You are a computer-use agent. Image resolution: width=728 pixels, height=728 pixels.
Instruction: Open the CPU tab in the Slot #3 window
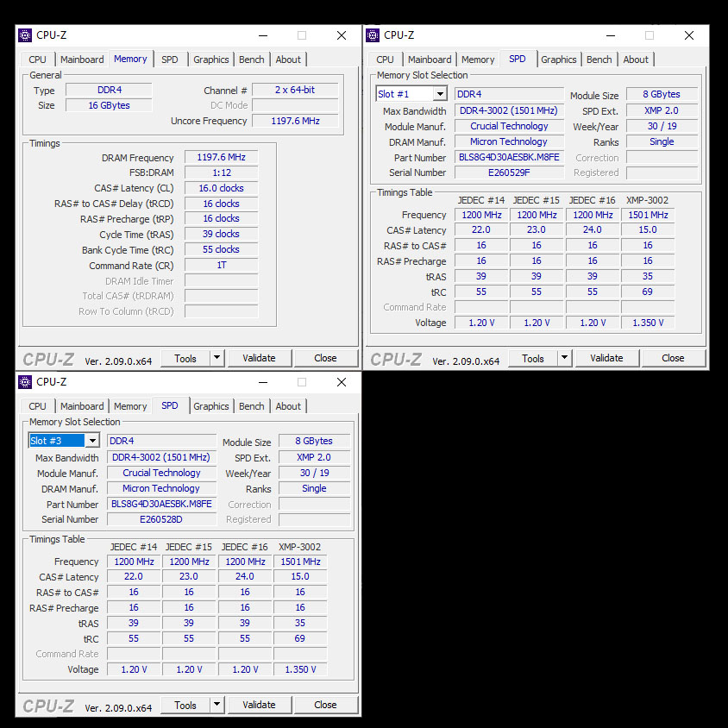[37, 406]
